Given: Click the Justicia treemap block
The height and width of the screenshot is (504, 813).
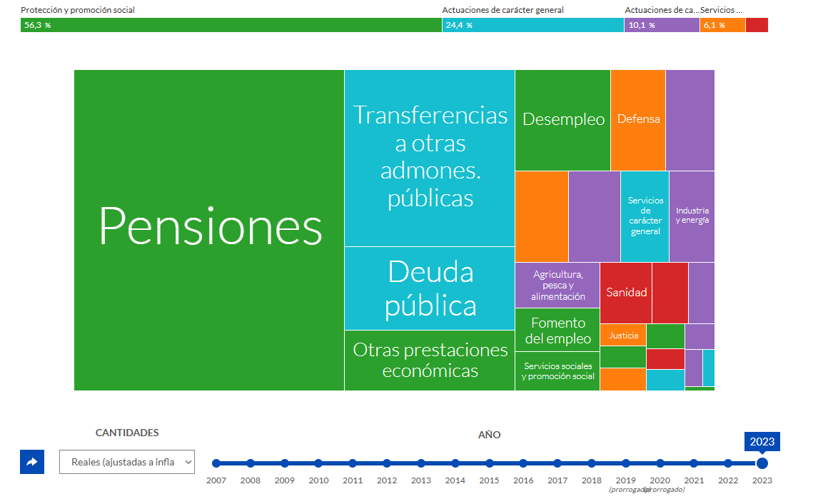Looking at the screenshot, I should 623,335.
